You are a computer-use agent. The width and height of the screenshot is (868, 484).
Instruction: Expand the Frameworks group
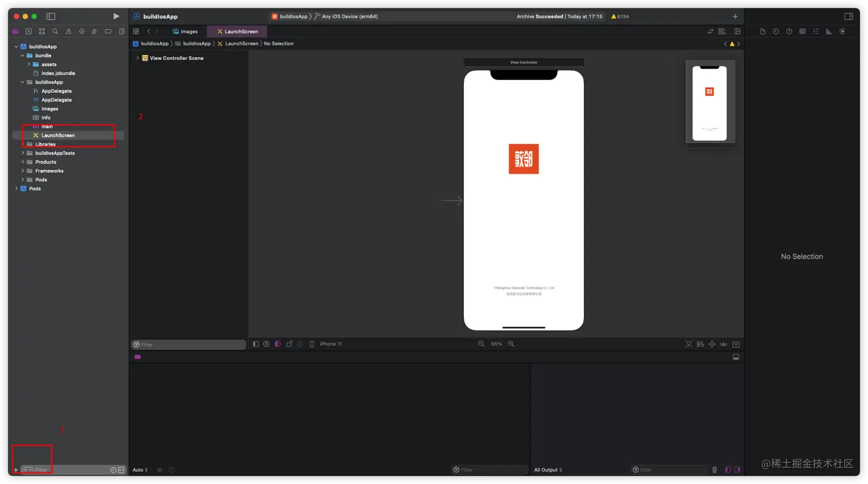(x=22, y=171)
